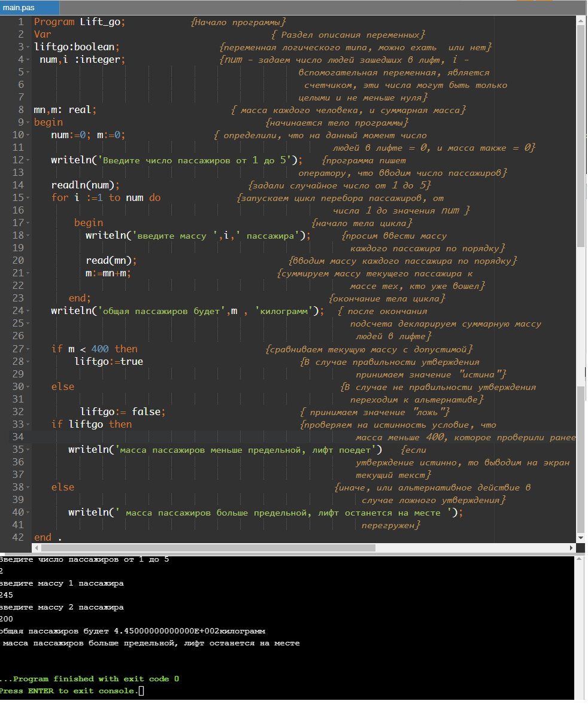
Task: Click 'num,i :integer;' declaration
Action: point(83,60)
